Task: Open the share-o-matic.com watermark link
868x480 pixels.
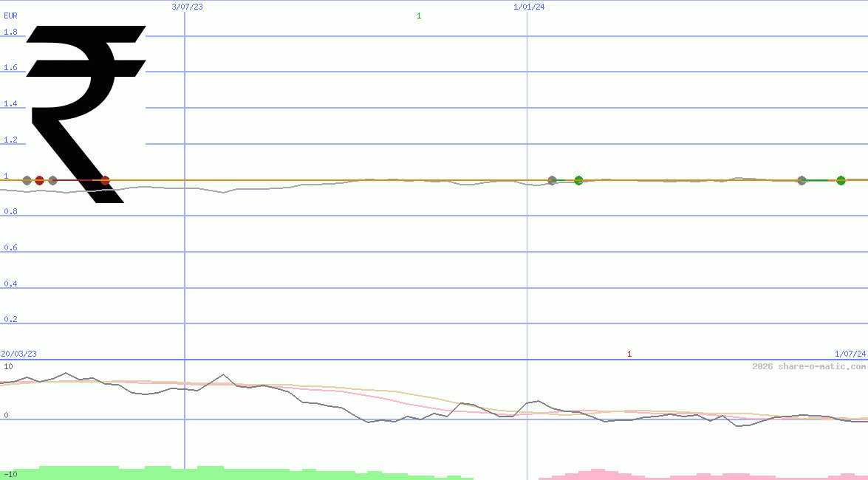Action: 808,366
